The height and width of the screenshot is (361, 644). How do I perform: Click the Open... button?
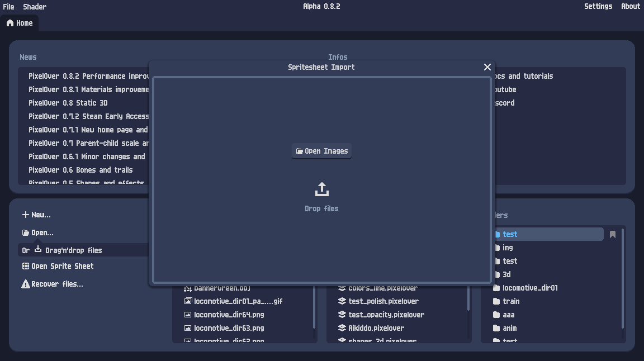point(37,232)
